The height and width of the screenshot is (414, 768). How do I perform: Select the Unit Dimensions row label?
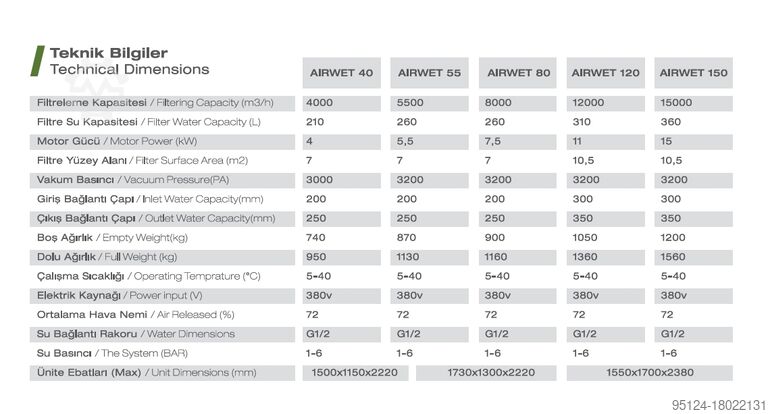[x=147, y=372]
